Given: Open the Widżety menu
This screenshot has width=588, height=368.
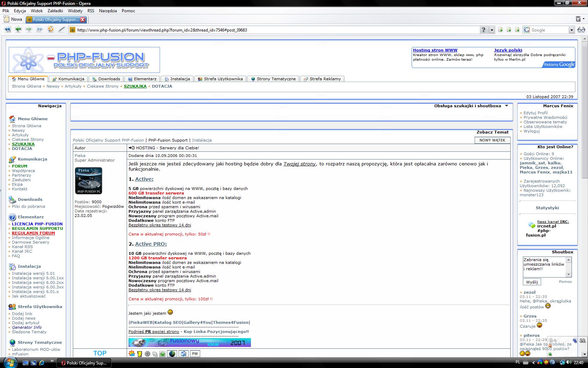Looking at the screenshot, I should [75, 11].
